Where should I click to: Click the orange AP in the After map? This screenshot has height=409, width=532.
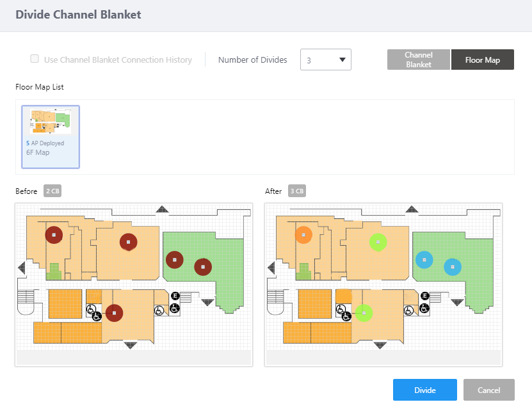(303, 235)
